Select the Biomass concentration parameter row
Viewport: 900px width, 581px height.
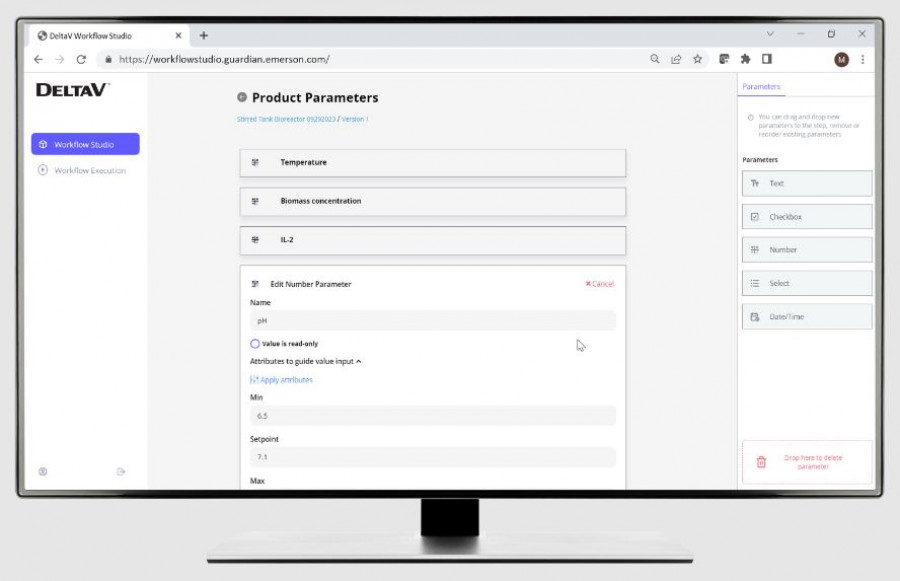(x=433, y=202)
